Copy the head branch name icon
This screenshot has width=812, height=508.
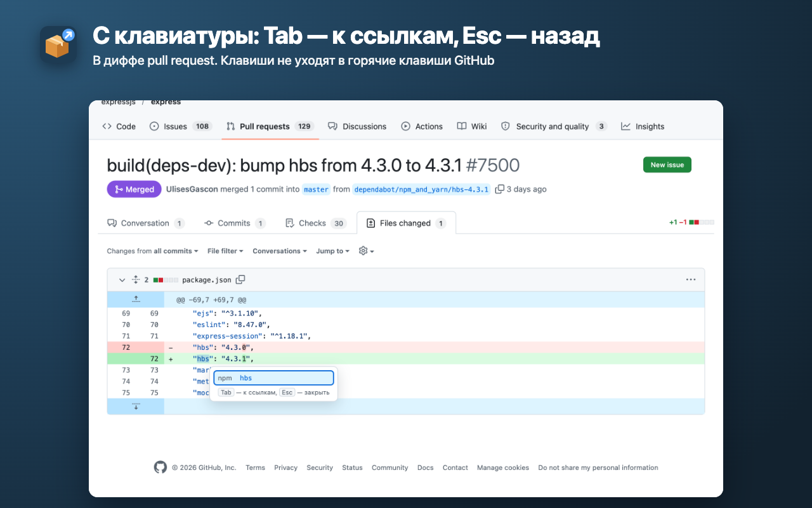pyautogui.click(x=500, y=189)
